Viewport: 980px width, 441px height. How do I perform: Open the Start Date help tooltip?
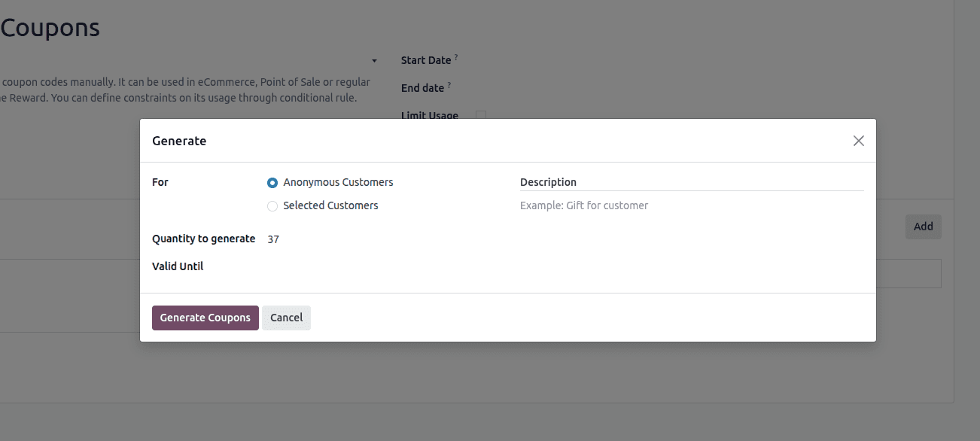[x=456, y=56]
